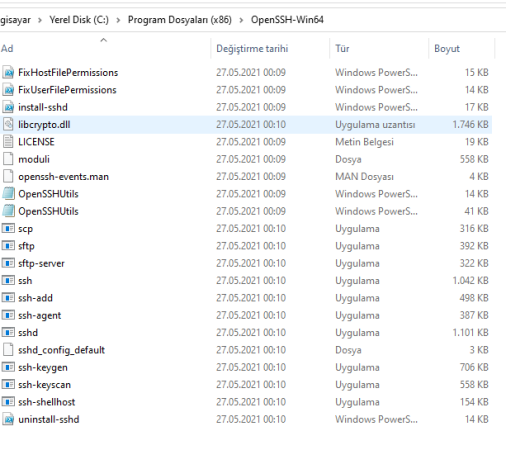Screen dimensions: 506x450
Task: Navigate to Yerel Disk (C:) in breadcrumb
Action: tap(79, 20)
